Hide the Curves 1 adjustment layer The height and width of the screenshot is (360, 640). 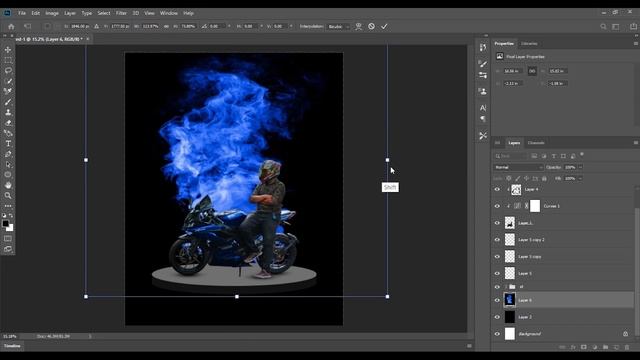(x=497, y=206)
